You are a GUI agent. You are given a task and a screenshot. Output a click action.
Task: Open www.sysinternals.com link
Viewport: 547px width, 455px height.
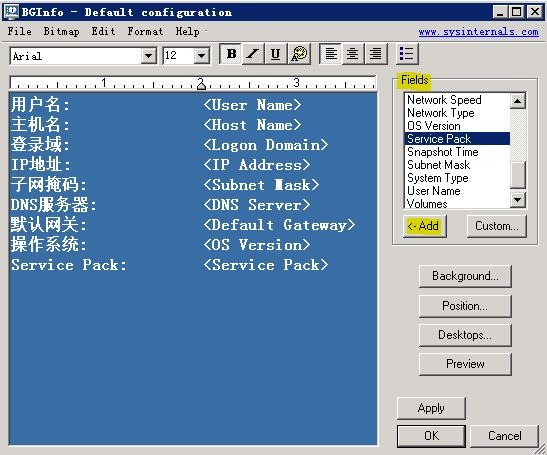click(x=478, y=32)
